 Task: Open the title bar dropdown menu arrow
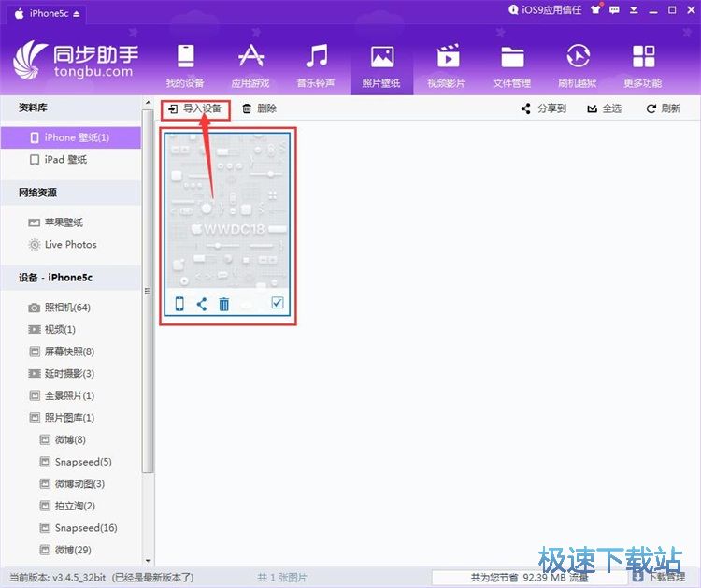pyautogui.click(x=634, y=10)
